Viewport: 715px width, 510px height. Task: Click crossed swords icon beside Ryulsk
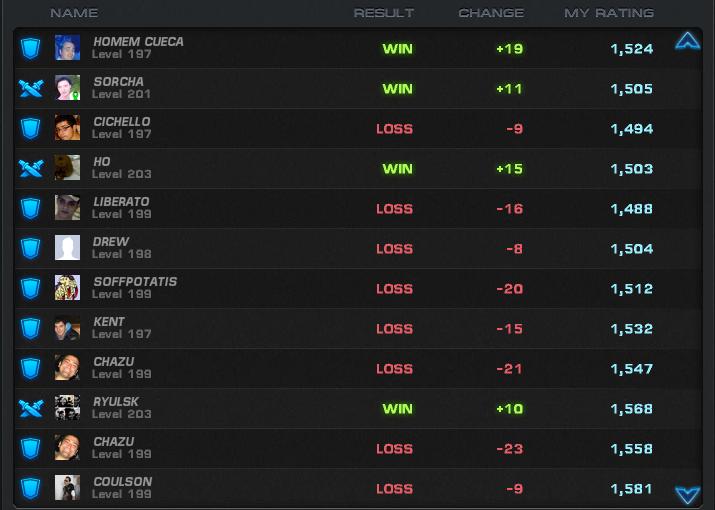click(30, 408)
